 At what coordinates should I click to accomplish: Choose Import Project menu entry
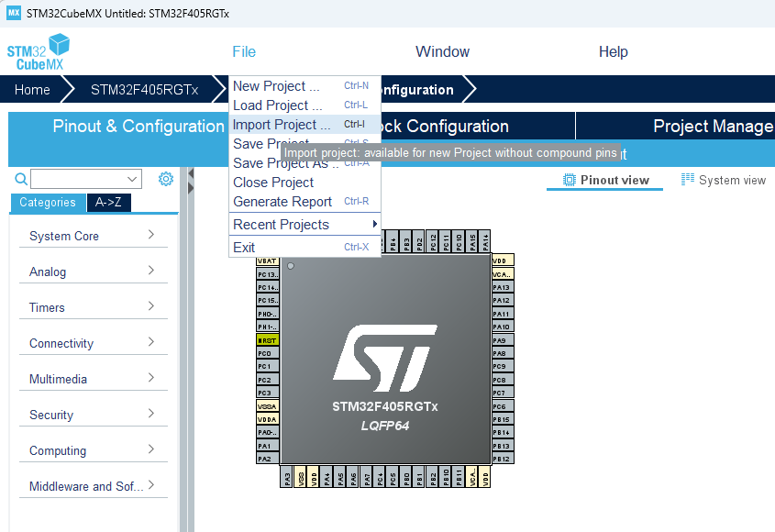click(x=304, y=125)
